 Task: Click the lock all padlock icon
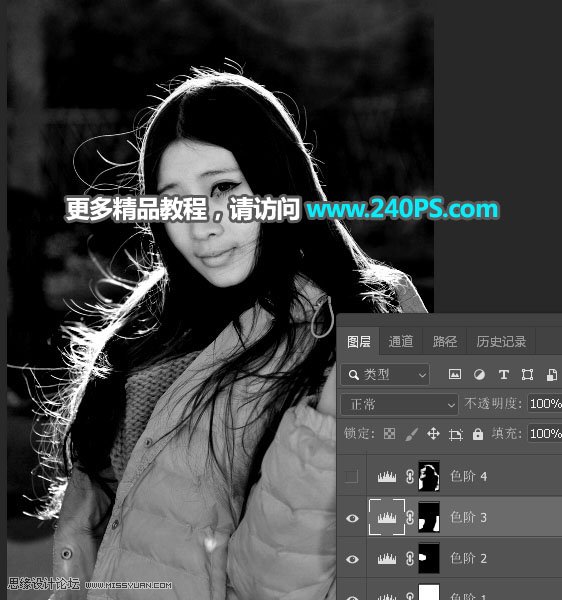pos(478,434)
